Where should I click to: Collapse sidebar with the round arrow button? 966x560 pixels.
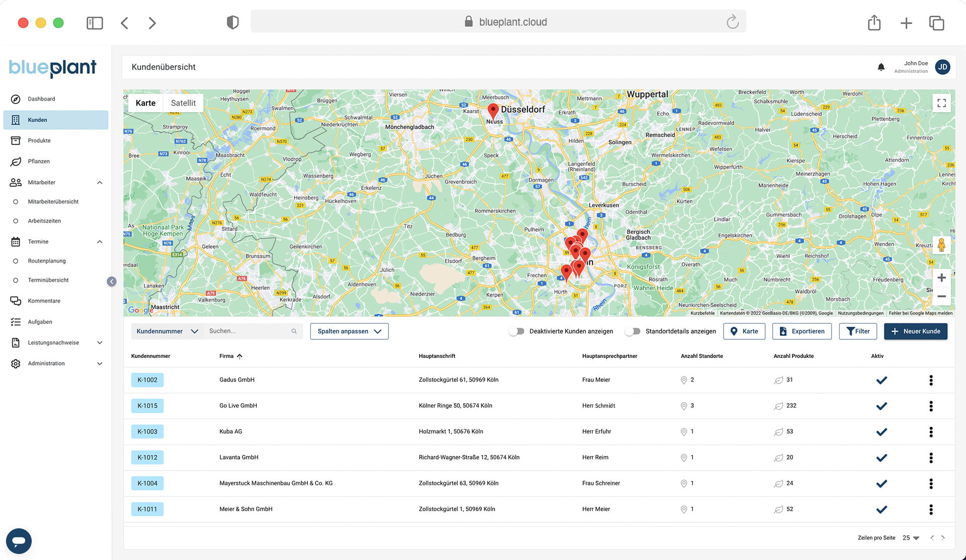[x=112, y=282]
